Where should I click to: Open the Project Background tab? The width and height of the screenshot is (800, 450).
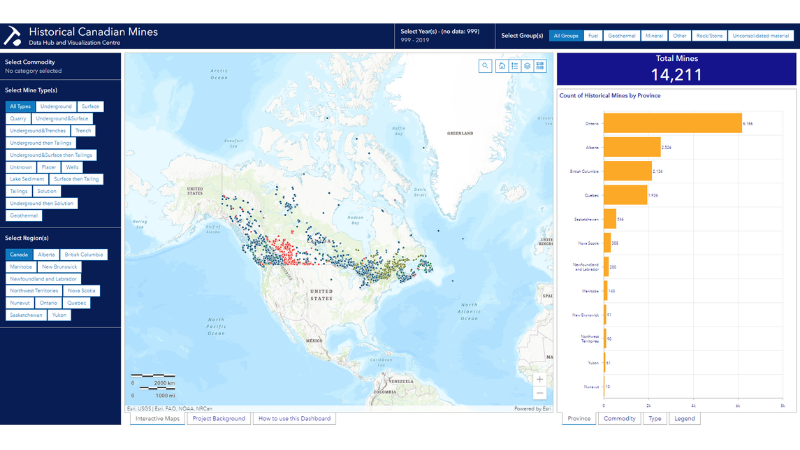point(217,419)
